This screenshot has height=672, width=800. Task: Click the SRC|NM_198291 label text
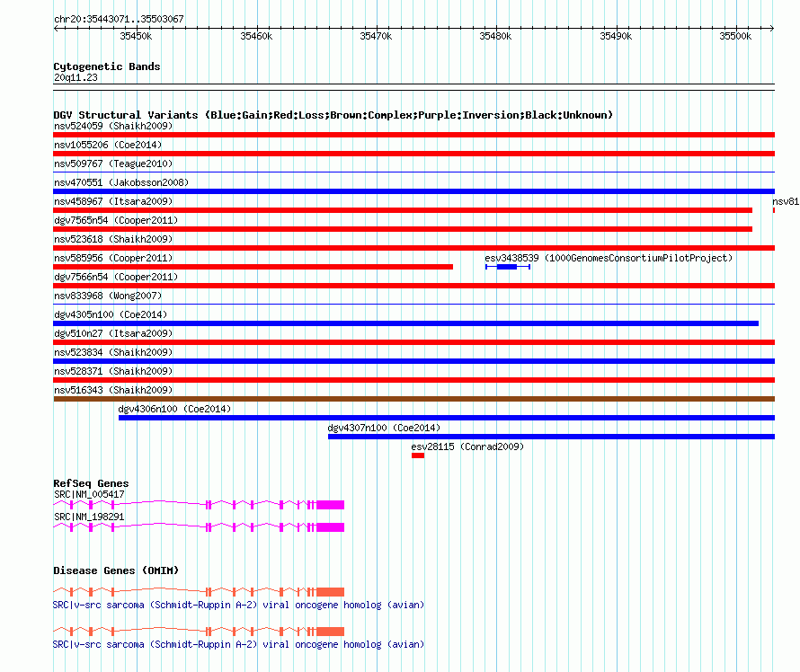click(89, 517)
